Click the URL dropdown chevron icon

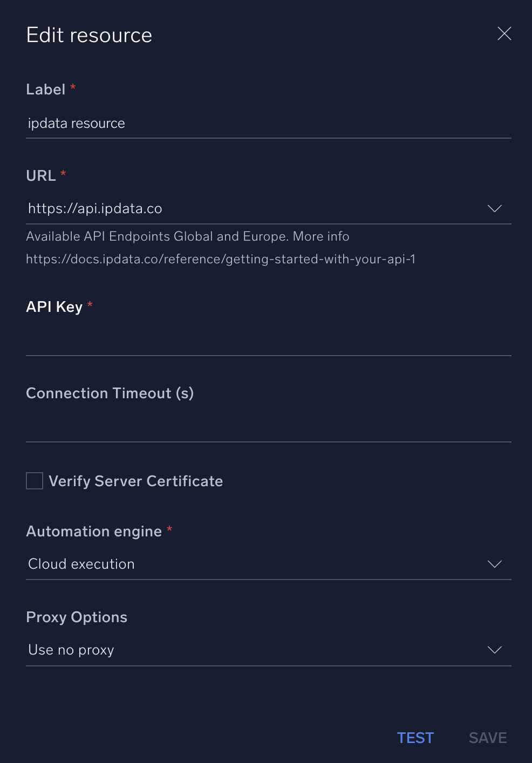coord(494,209)
